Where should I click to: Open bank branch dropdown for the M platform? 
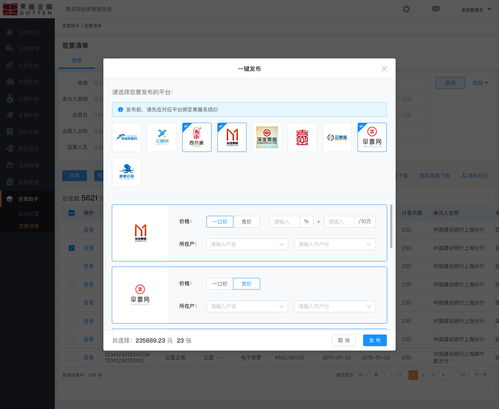pos(335,244)
